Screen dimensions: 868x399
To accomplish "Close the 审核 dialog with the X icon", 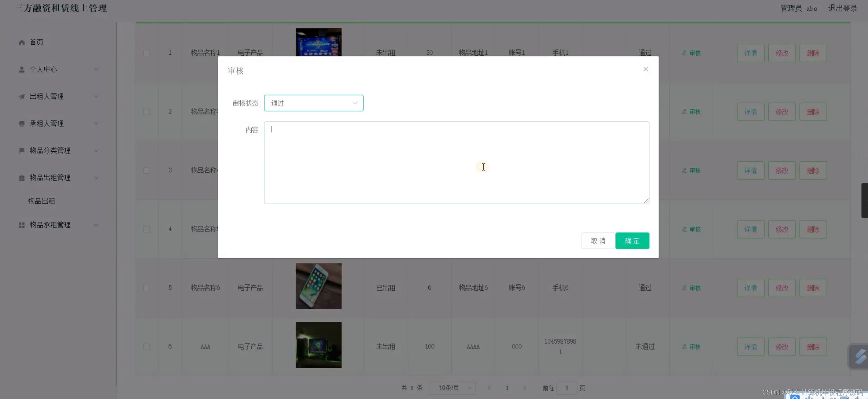I will tap(645, 69).
